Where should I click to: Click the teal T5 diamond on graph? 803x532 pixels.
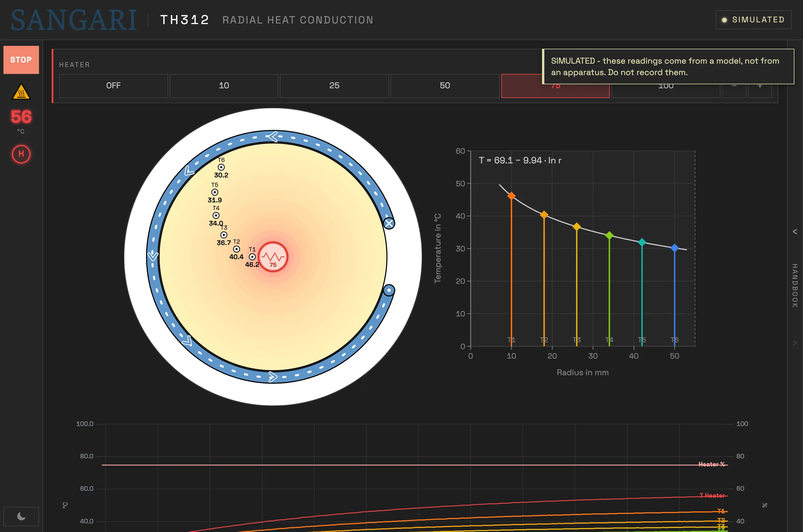tap(642, 242)
